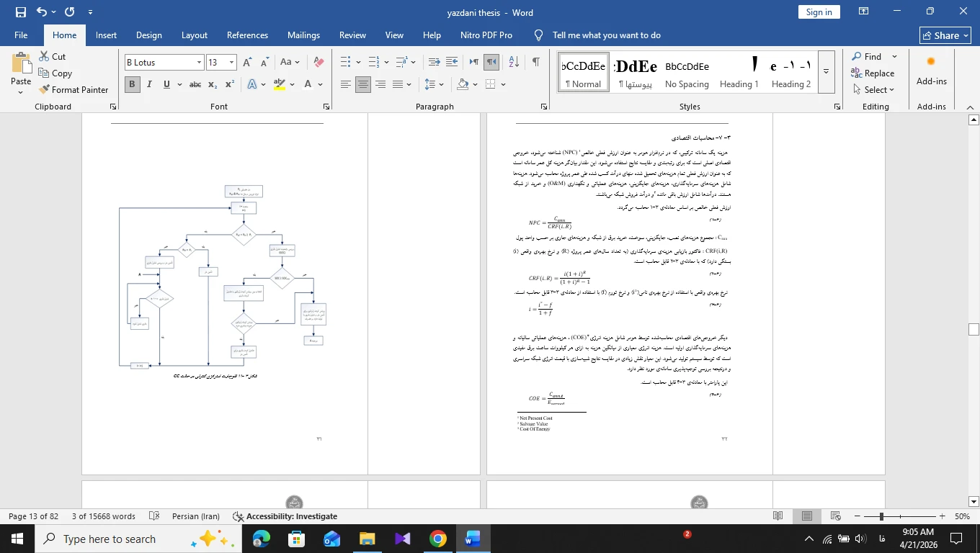The image size is (980, 553).
Task: Toggle Italic formatting
Action: (x=149, y=84)
